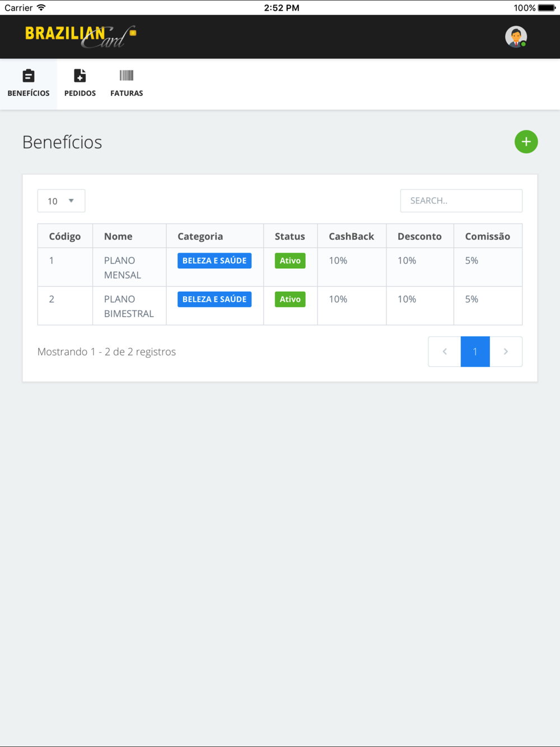The height and width of the screenshot is (747, 560).
Task: Open the Faturas barcode tab
Action: click(127, 83)
